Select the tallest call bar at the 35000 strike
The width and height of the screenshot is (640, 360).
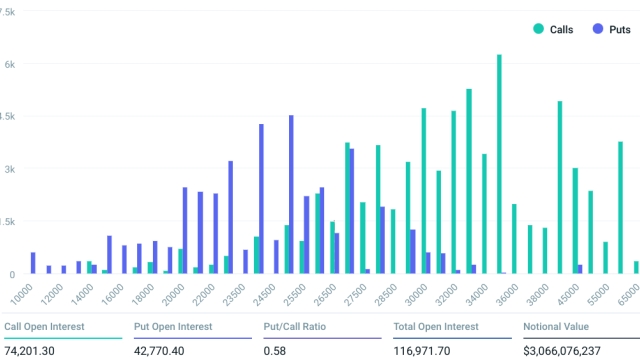[x=499, y=164]
